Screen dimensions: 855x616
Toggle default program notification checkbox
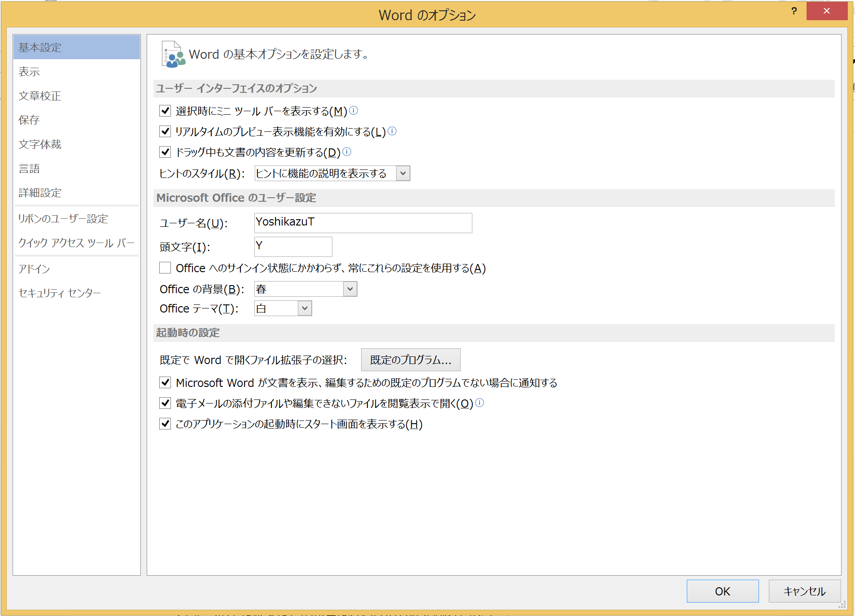coord(165,382)
